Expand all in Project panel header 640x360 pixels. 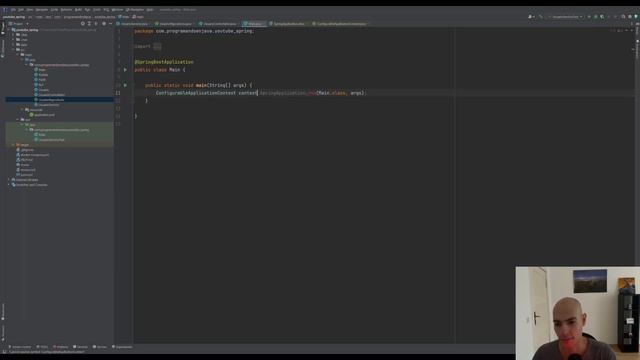(89, 24)
